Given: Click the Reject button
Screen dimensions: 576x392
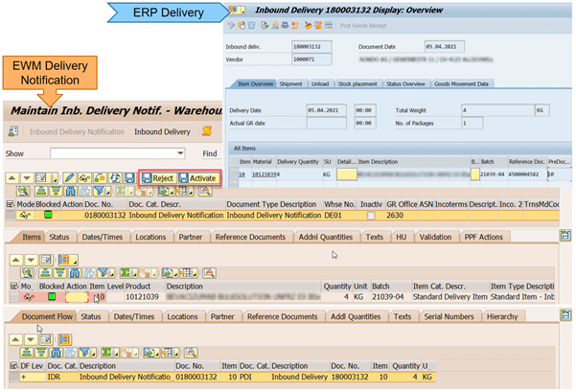Looking at the screenshot, I should [157, 178].
